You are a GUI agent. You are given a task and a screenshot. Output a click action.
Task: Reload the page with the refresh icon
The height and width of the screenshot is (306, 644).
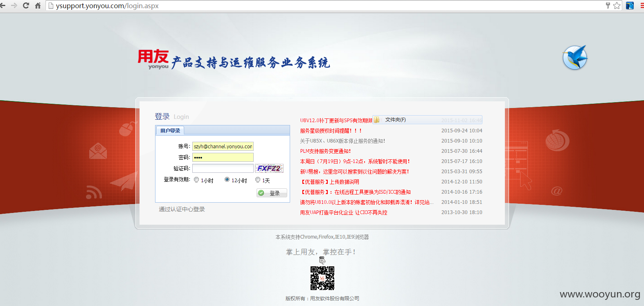click(x=26, y=6)
